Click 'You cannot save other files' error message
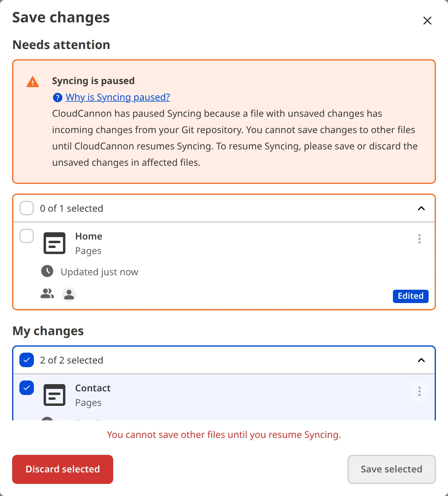448x496 pixels. click(224, 435)
